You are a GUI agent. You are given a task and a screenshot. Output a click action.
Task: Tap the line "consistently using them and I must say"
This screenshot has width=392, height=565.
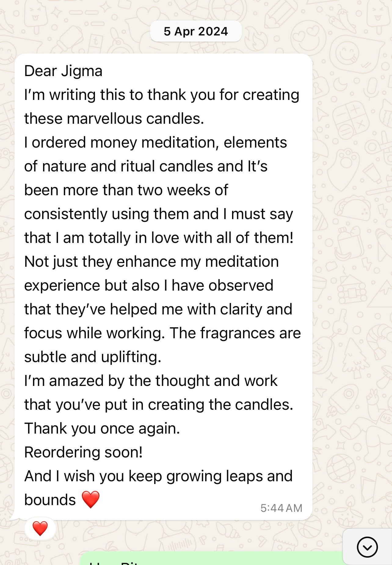[x=158, y=214]
